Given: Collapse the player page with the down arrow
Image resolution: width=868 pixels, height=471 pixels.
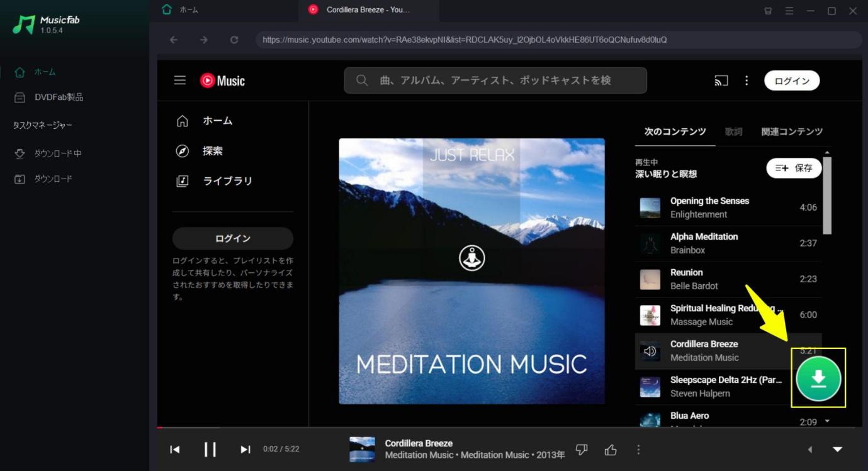Looking at the screenshot, I should (838, 449).
